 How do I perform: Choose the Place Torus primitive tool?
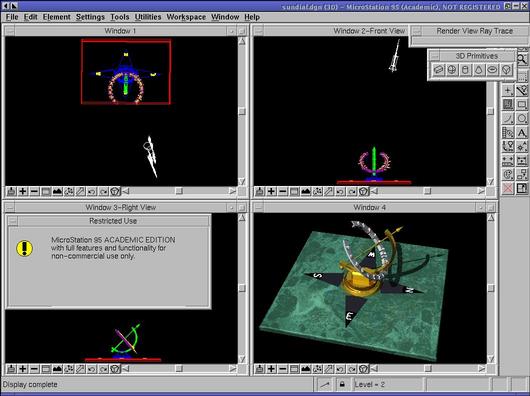(x=492, y=70)
